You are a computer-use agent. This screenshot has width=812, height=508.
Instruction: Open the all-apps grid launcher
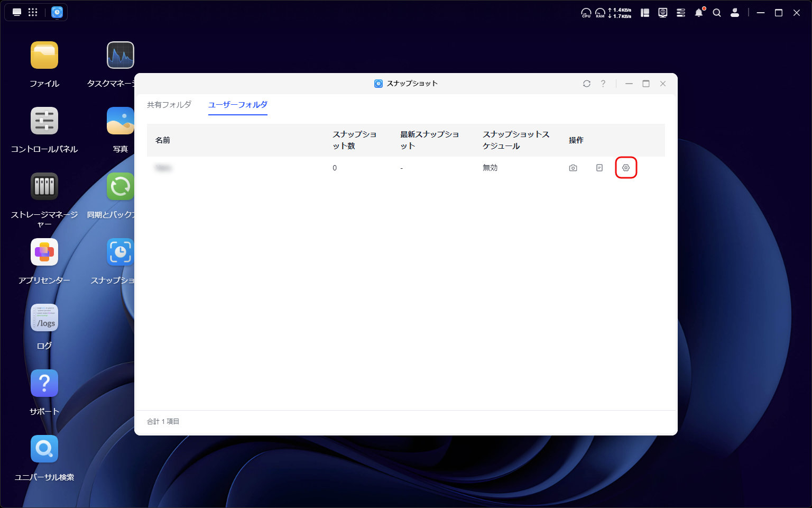(33, 12)
